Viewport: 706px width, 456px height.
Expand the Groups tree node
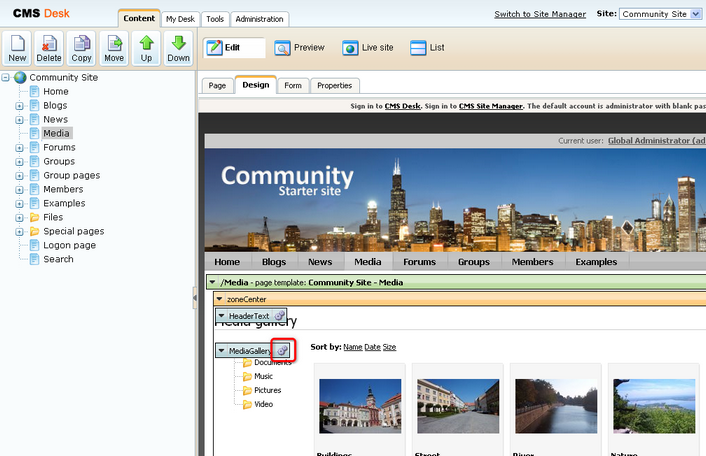(19, 162)
